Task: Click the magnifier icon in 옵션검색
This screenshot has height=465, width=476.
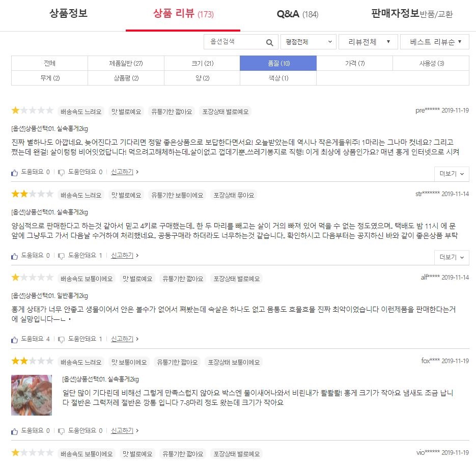Action: click(269, 42)
